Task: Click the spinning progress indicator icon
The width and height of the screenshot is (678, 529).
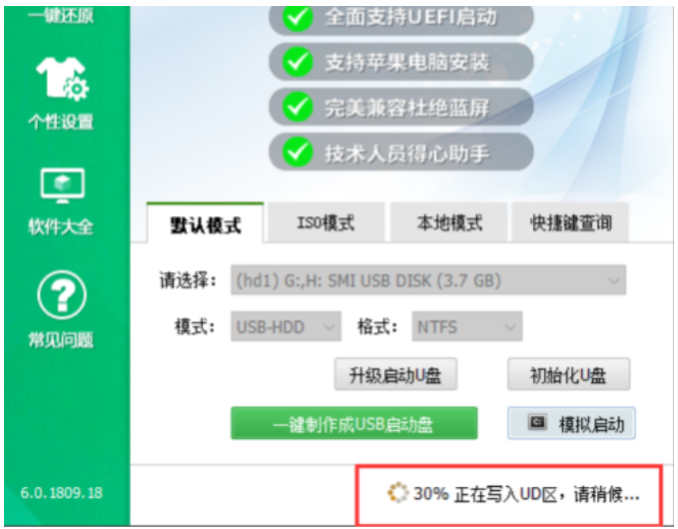Action: [x=397, y=493]
